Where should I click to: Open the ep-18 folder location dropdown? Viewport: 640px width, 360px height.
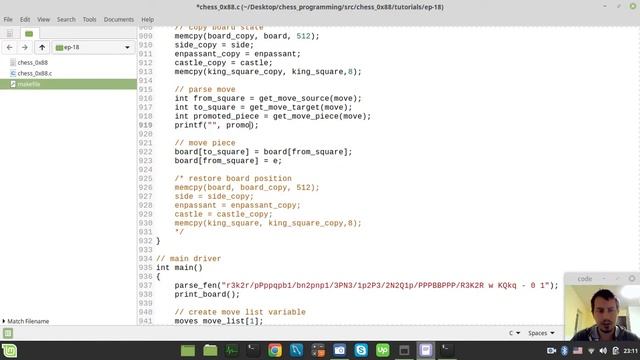pos(93,47)
